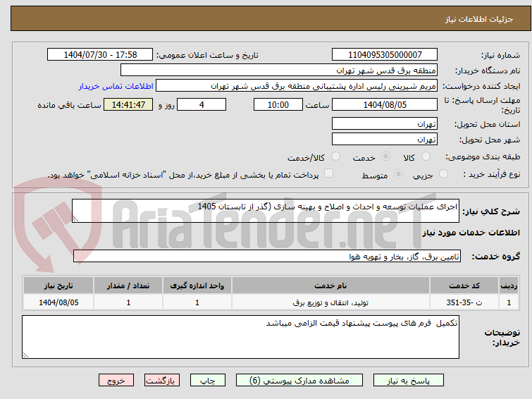Click the announcement date field 1404/07/30 - 17:58
The height and width of the screenshot is (399, 532).
coord(100,55)
